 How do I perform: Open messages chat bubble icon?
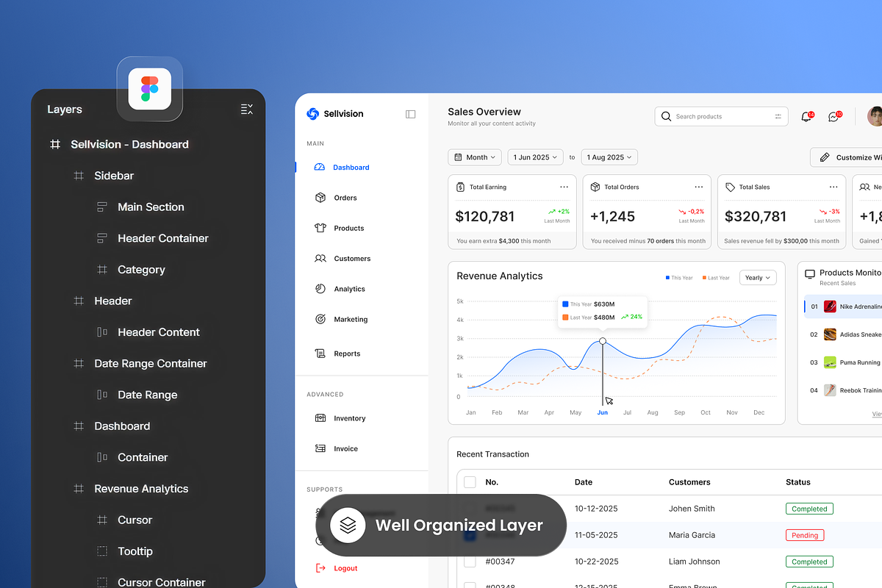pos(833,117)
